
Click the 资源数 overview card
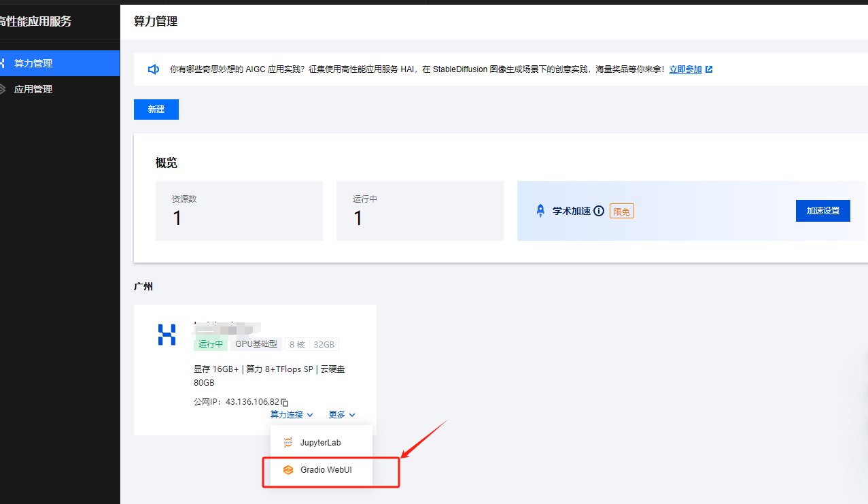click(x=239, y=211)
